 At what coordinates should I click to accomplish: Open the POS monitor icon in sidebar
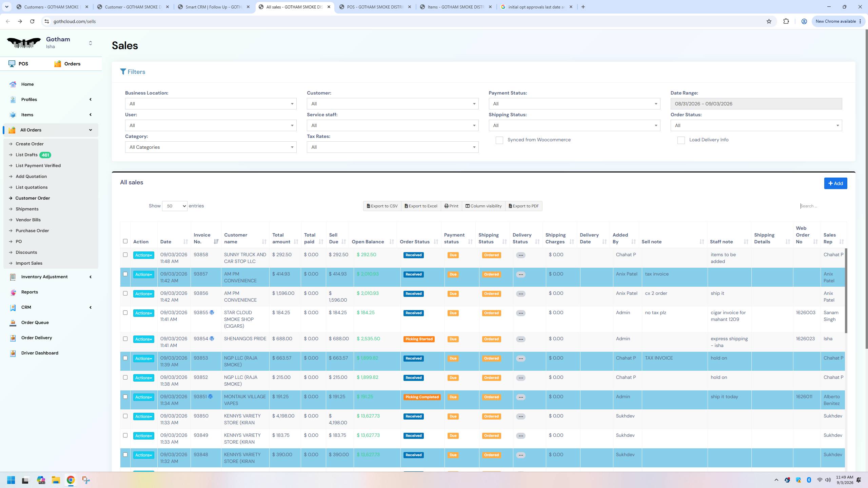12,64
